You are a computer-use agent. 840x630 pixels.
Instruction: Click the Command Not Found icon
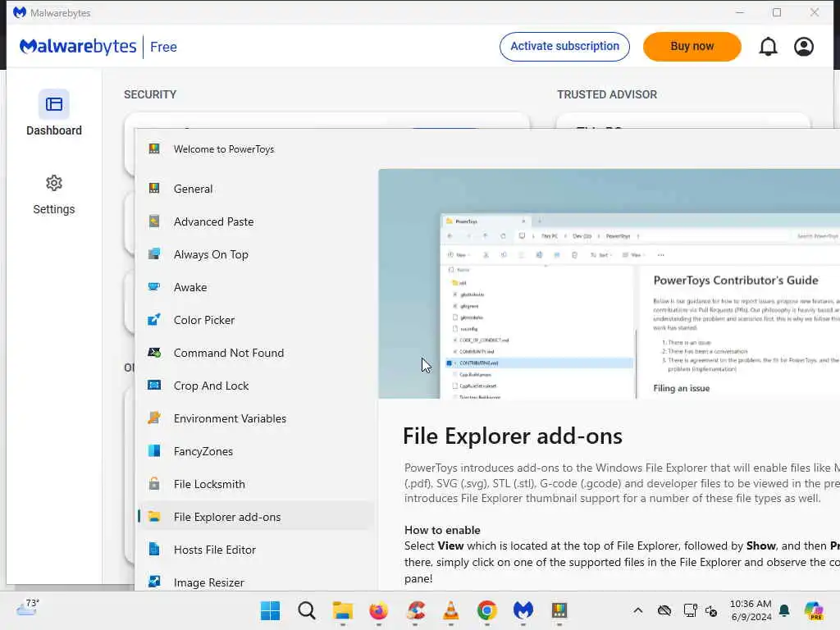tap(154, 353)
